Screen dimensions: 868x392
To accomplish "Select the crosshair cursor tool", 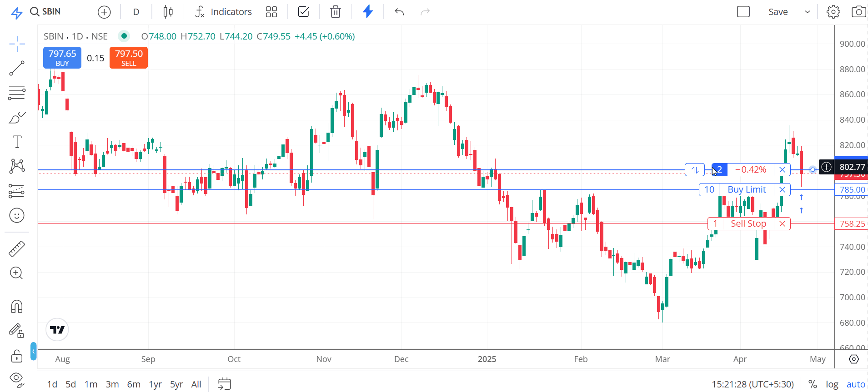I will coord(17,44).
